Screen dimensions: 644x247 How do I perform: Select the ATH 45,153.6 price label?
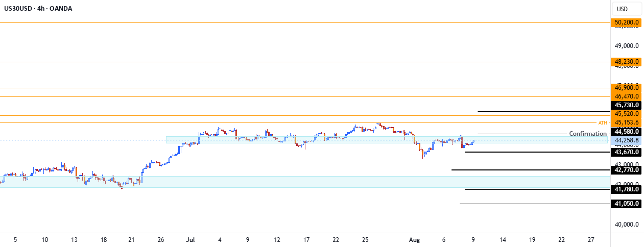[626, 122]
